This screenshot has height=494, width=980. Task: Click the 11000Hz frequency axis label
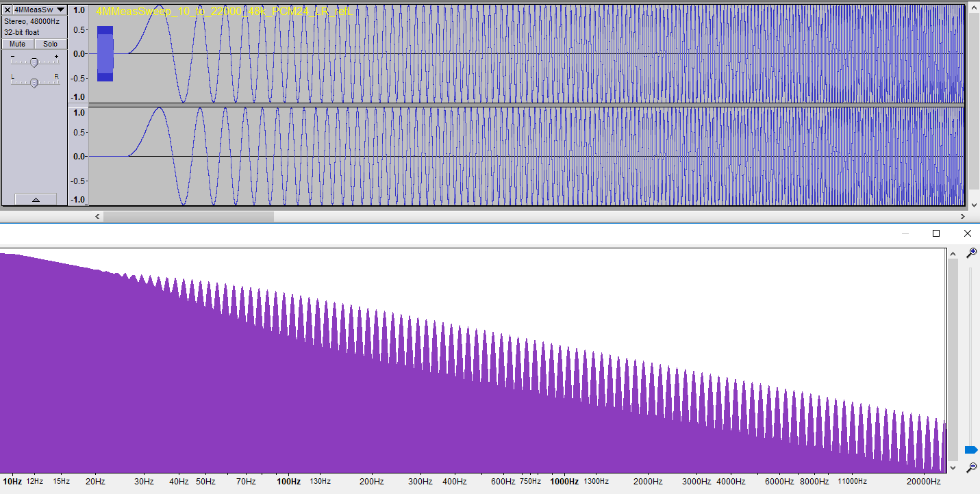pyautogui.click(x=852, y=482)
